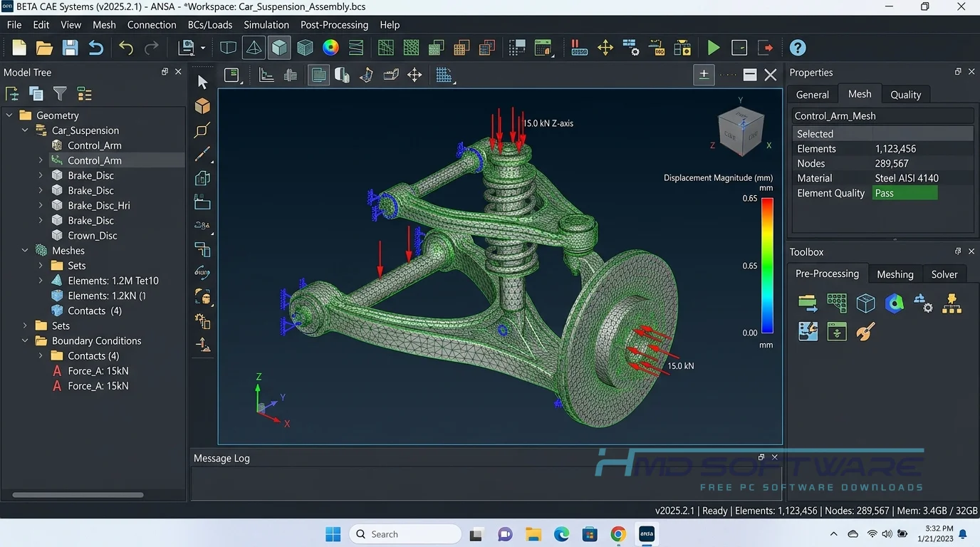Click the Windows taskbar Search box
Image resolution: width=980 pixels, height=547 pixels.
pyautogui.click(x=405, y=533)
